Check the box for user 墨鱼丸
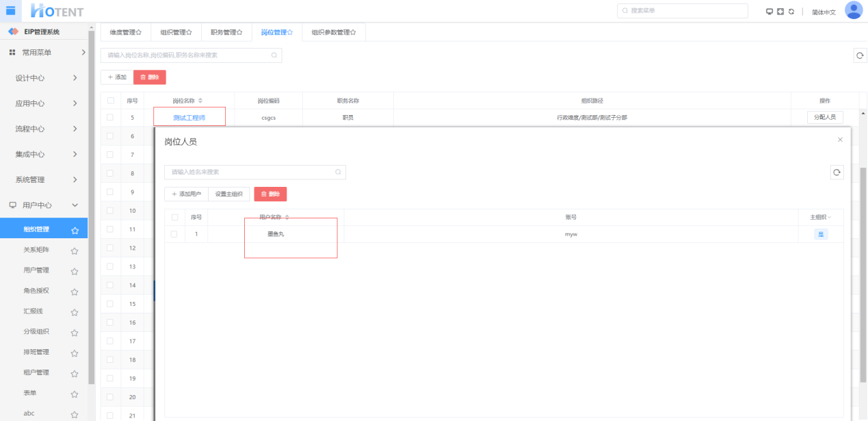 [174, 234]
